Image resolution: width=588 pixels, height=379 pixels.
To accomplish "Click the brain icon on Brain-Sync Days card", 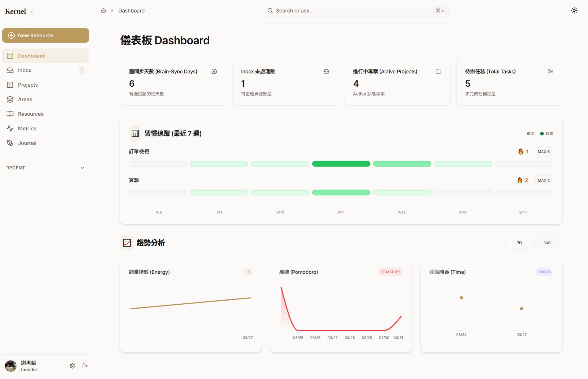I will click(x=214, y=71).
